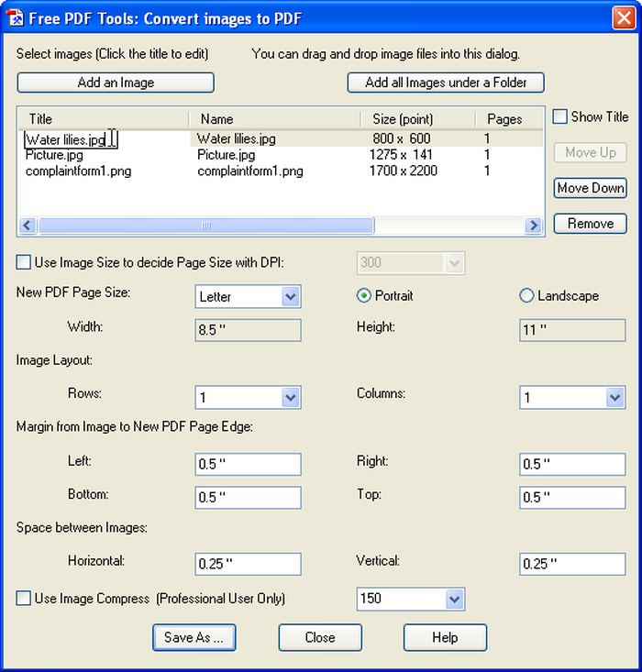Select the complaintform1.png row
Image resolution: width=642 pixels, height=672 pixels.
[x=281, y=171]
